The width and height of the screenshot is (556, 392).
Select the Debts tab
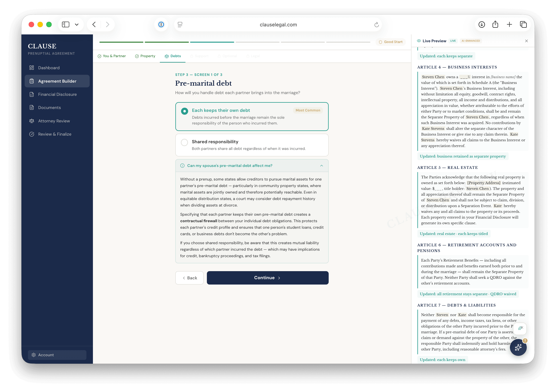click(x=173, y=56)
